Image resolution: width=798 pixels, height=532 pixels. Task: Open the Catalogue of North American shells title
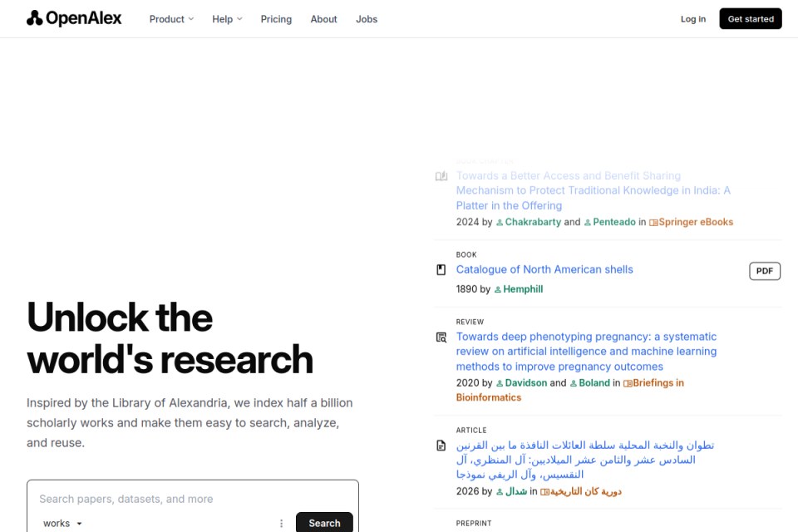pyautogui.click(x=544, y=269)
